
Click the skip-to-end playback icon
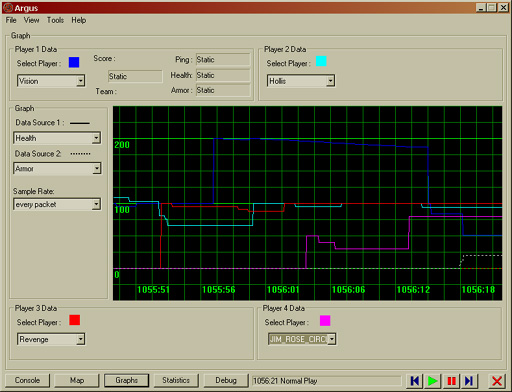click(x=469, y=381)
